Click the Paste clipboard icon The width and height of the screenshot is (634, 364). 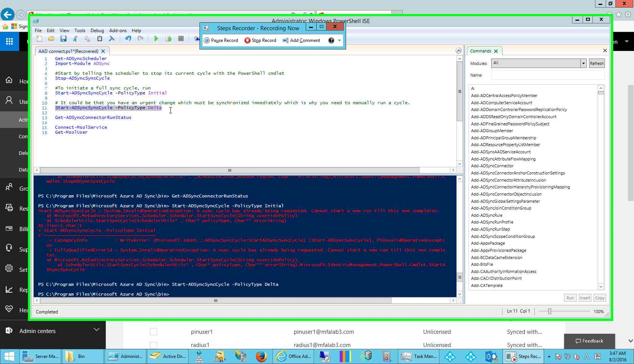100,39
